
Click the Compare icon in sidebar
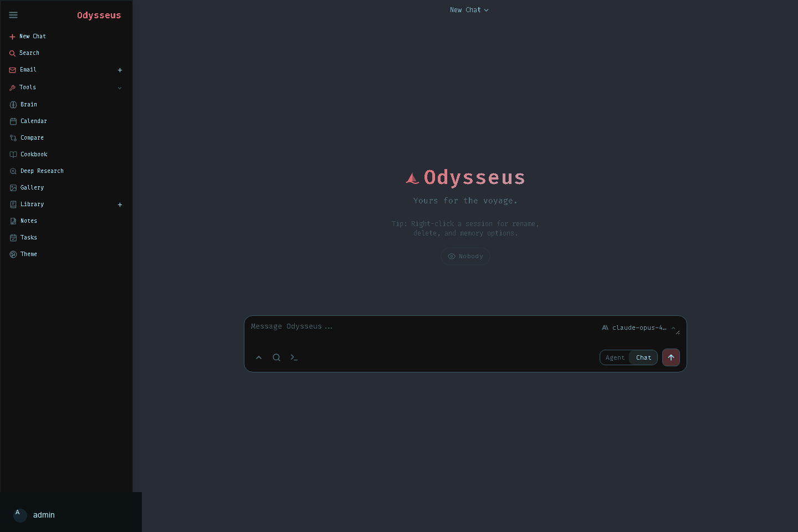pos(13,137)
